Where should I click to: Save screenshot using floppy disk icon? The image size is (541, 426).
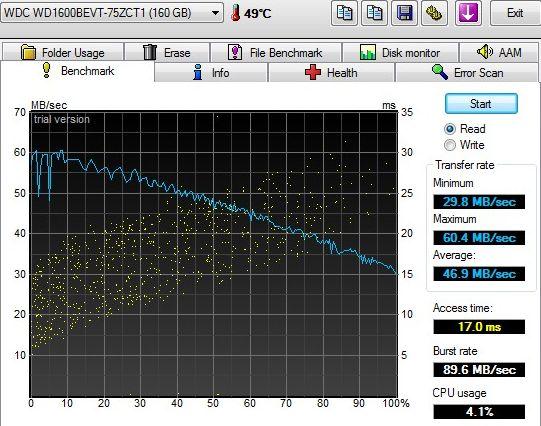point(404,13)
